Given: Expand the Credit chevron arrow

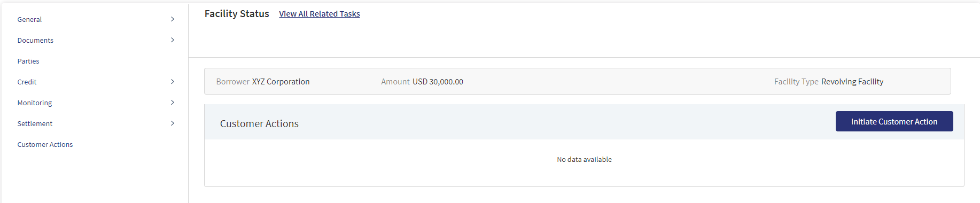Looking at the screenshot, I should coord(173,82).
